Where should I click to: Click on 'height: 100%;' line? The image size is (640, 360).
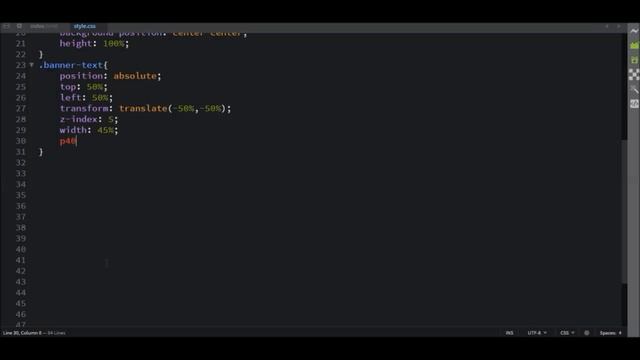[x=94, y=43]
